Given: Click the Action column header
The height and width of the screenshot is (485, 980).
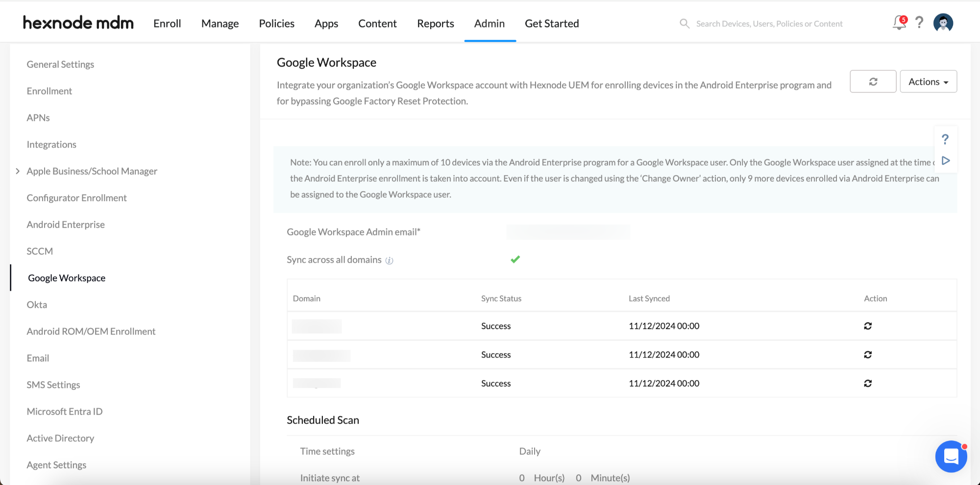Looking at the screenshot, I should (875, 299).
